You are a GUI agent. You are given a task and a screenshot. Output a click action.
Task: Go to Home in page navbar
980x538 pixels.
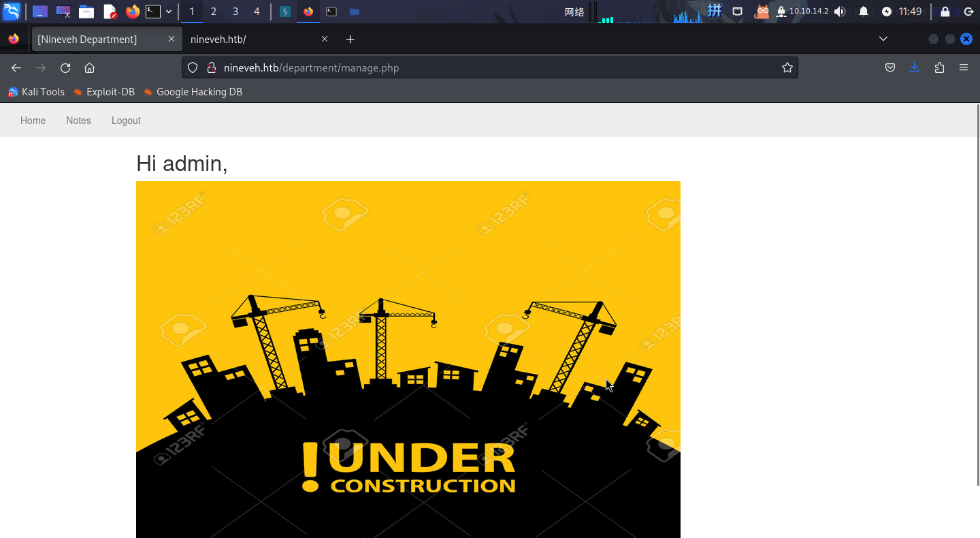33,121
